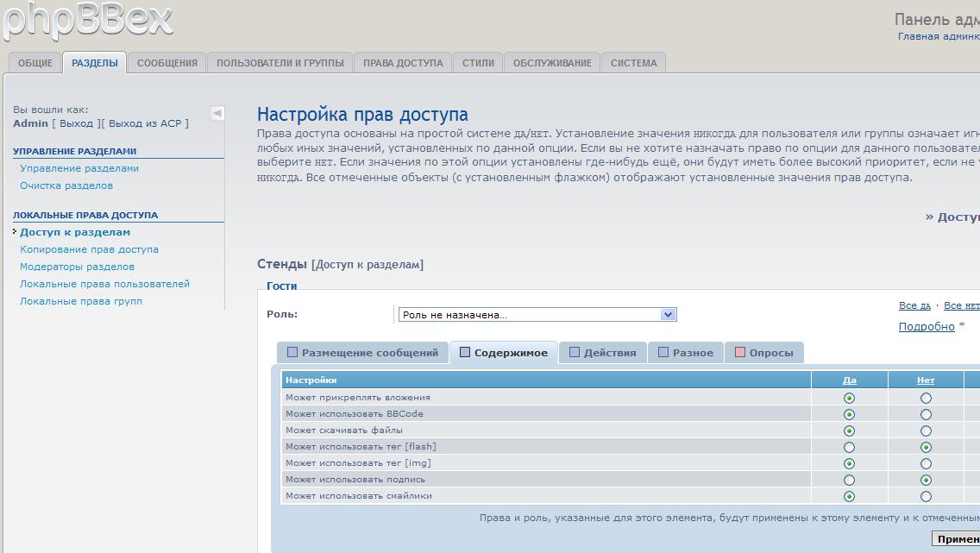Click the phpBBex logo
The width and height of the screenshot is (980, 553).
click(x=86, y=21)
